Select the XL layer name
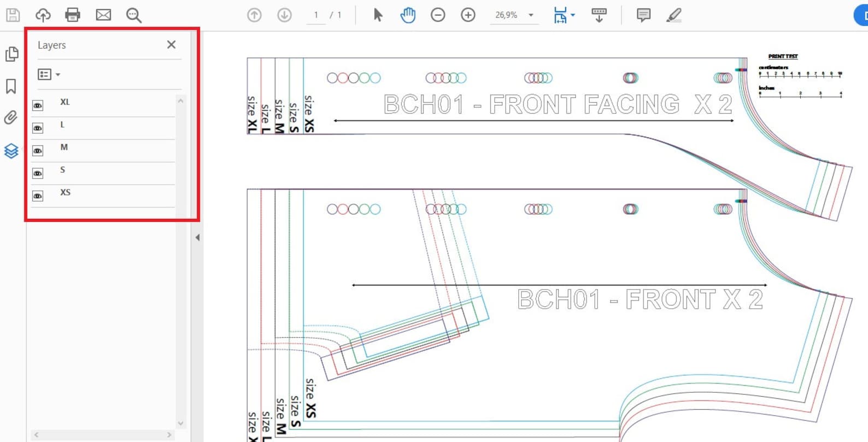The width and height of the screenshot is (868, 442). 65,102
